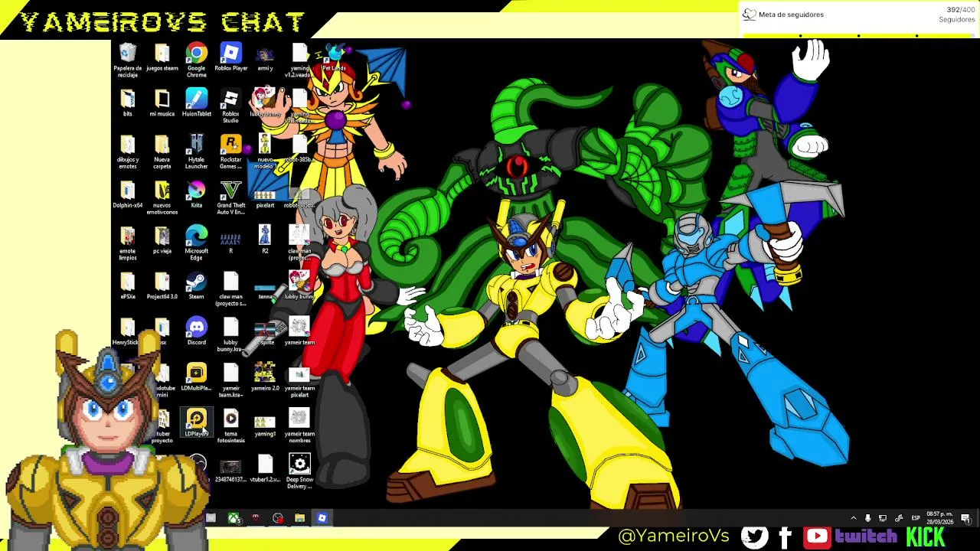Open the claw man (proyecto s... file

coord(230,289)
